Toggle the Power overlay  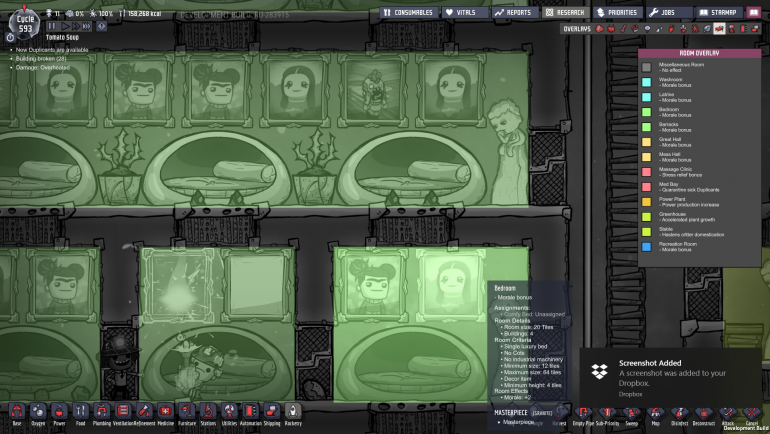(x=611, y=29)
